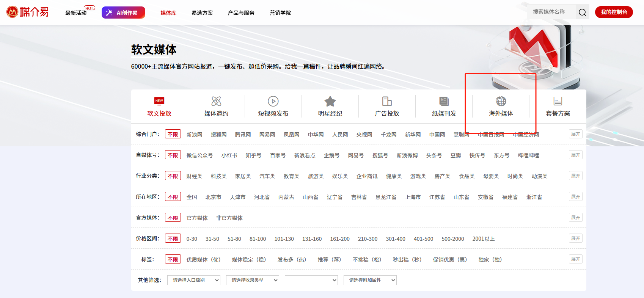Click the search magnifier icon
The height and width of the screenshot is (298, 644).
point(582,13)
